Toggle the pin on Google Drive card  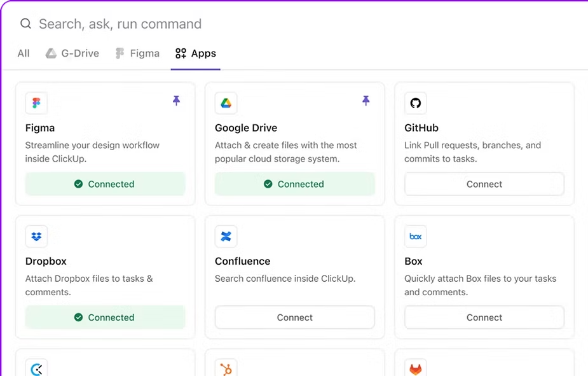pos(366,101)
